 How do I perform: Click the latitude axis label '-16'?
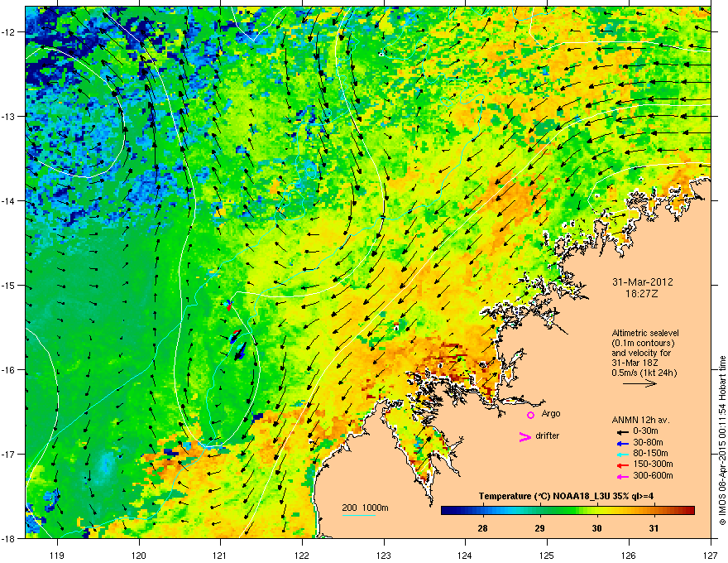click(9, 370)
